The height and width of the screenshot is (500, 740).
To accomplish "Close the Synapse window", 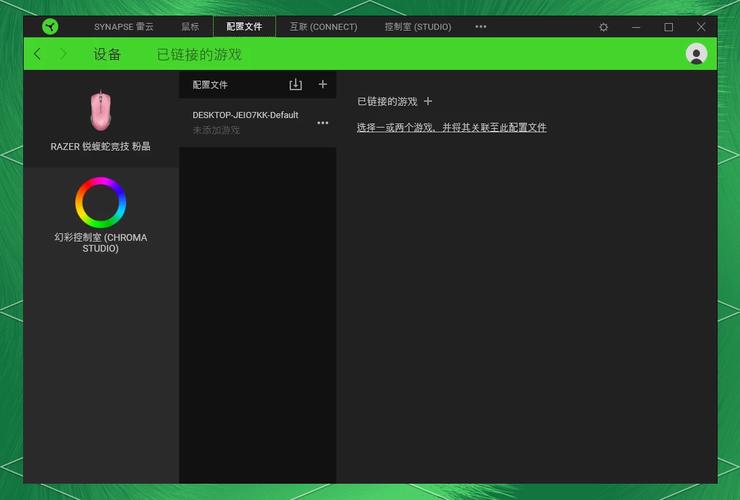I will [x=701, y=27].
